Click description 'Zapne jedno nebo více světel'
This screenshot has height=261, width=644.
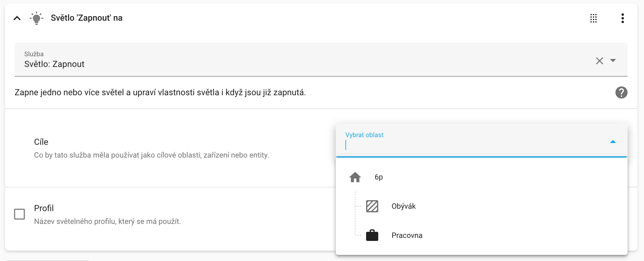point(160,92)
